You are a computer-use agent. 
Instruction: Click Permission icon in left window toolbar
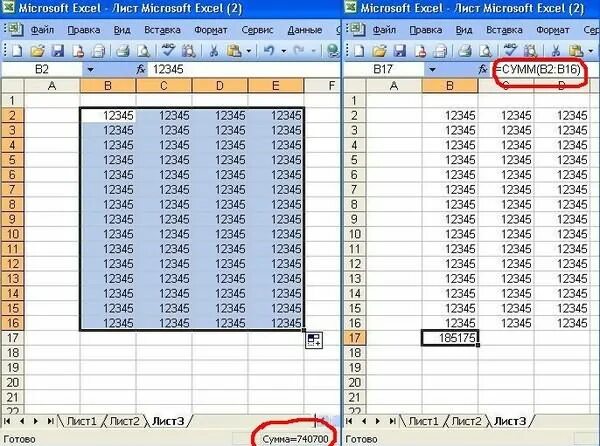click(78, 50)
